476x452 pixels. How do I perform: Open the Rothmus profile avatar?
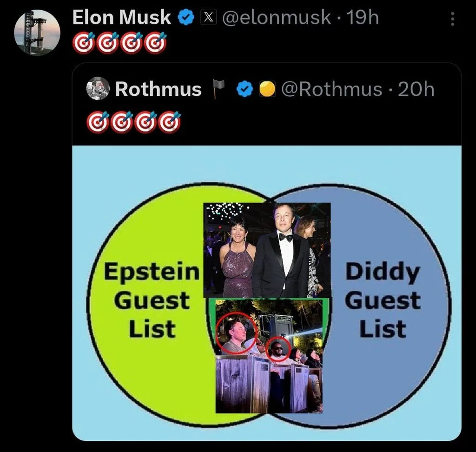click(x=98, y=88)
